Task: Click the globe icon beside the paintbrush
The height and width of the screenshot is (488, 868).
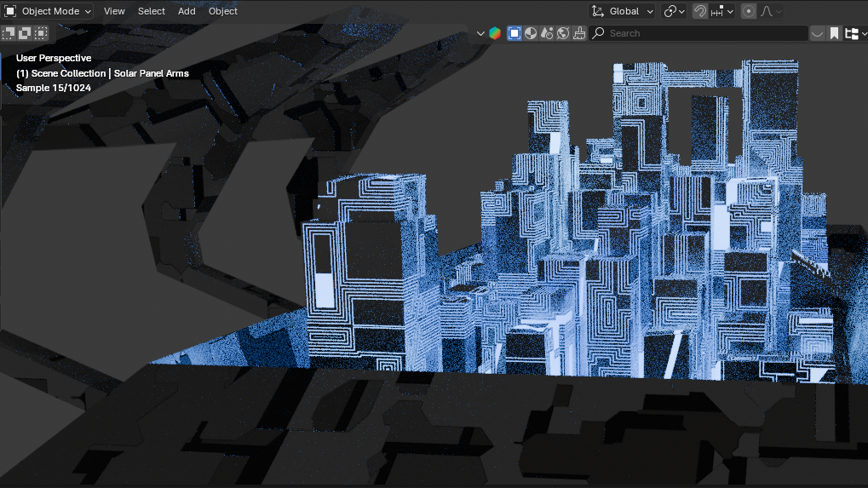Action: pos(563,33)
